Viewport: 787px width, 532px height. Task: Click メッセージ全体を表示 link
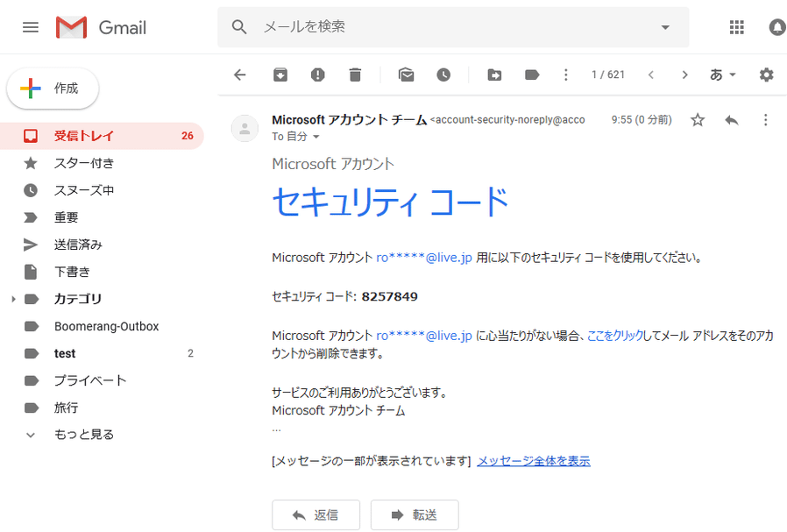point(534,461)
